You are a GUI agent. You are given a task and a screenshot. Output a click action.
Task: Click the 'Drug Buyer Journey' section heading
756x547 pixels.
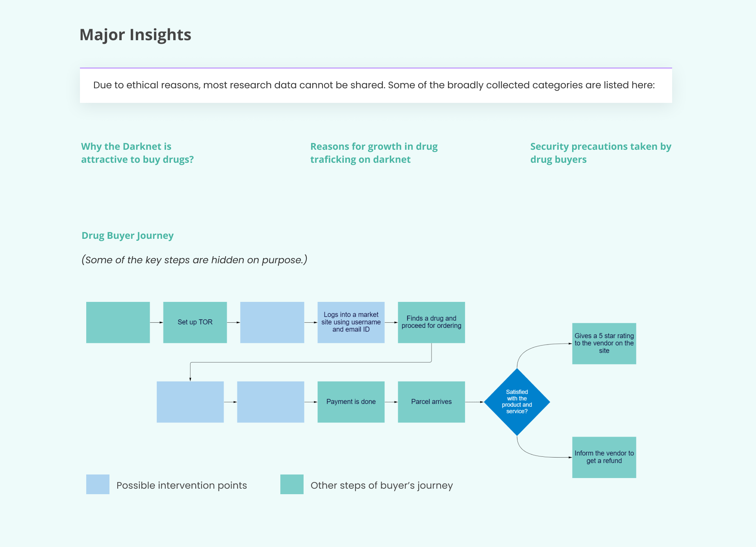128,236
